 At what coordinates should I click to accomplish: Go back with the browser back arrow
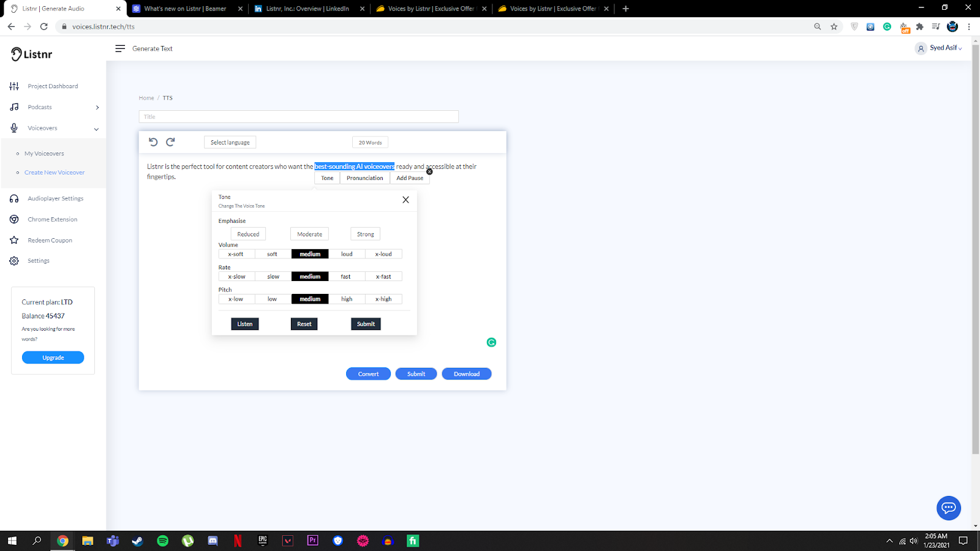point(11,26)
